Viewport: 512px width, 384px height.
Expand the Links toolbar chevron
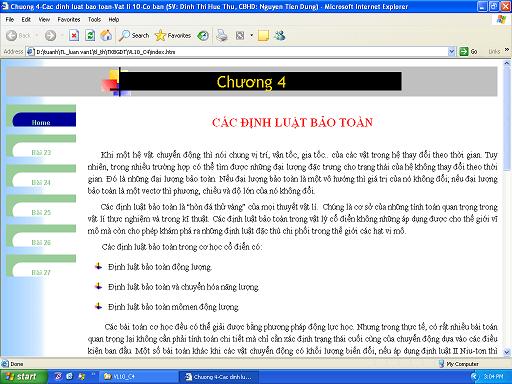507,50
